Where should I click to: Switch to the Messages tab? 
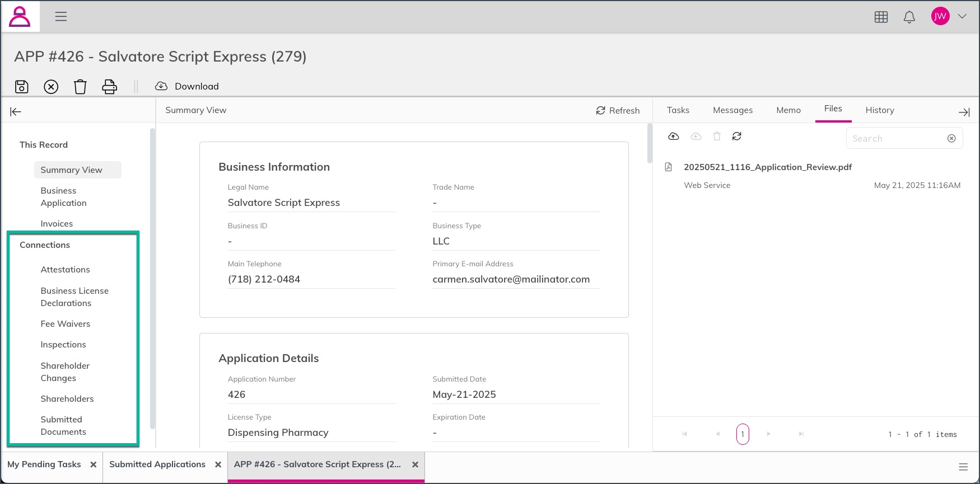(732, 110)
